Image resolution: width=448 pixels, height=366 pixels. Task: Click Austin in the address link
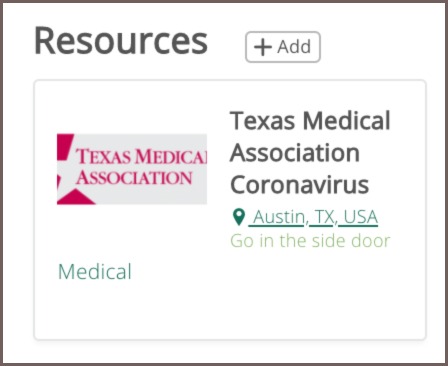pyautogui.click(x=279, y=217)
